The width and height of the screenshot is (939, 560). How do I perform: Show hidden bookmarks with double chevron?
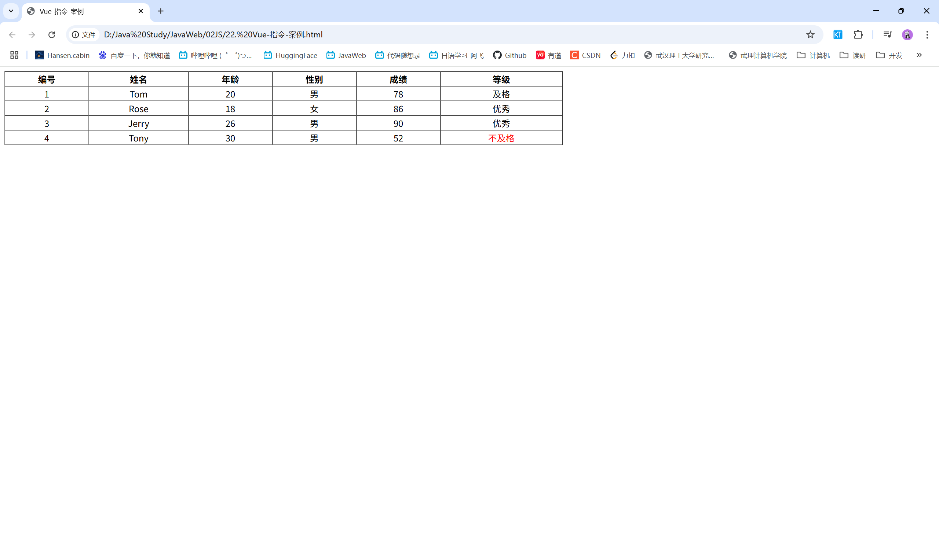pyautogui.click(x=919, y=55)
